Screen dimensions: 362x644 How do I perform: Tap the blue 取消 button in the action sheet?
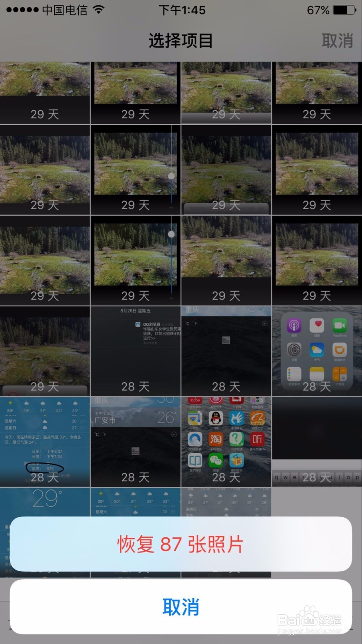click(x=181, y=607)
